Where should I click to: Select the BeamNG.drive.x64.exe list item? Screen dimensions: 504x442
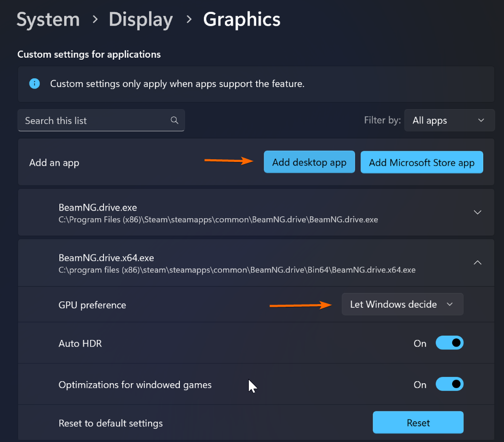pos(256,262)
